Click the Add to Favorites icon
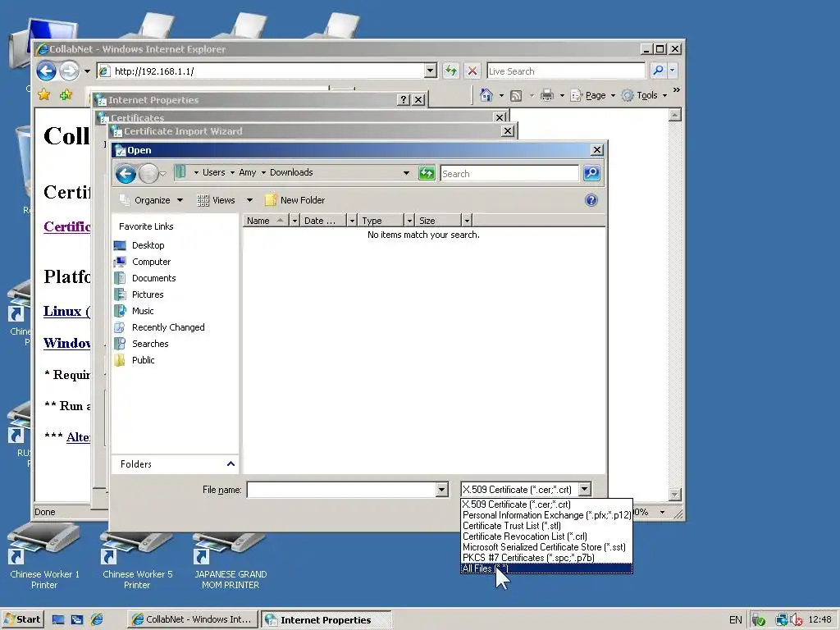Image resolution: width=840 pixels, height=630 pixels. pyautogui.click(x=66, y=95)
